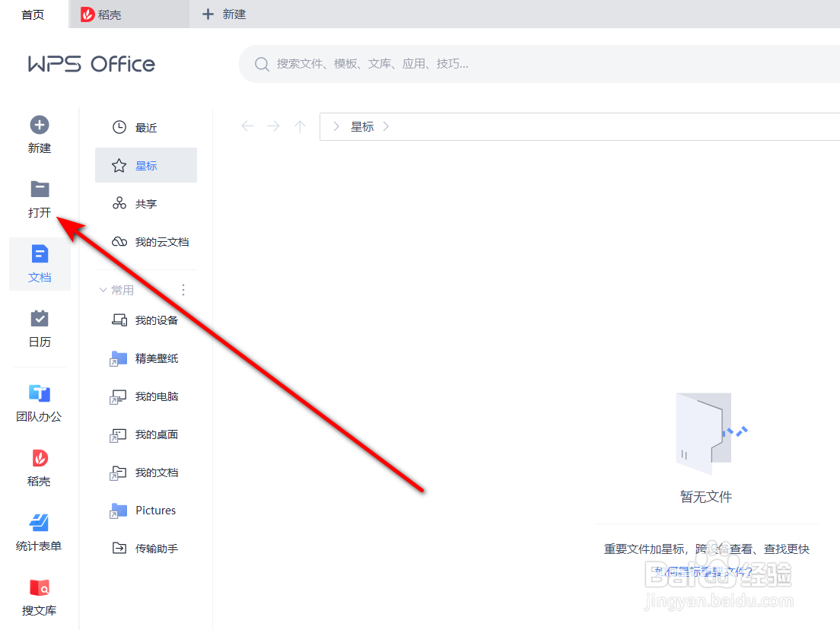Image resolution: width=840 pixels, height=630 pixels.
Task: Switch to the 稻壳 tab
Action: pyautogui.click(x=129, y=14)
